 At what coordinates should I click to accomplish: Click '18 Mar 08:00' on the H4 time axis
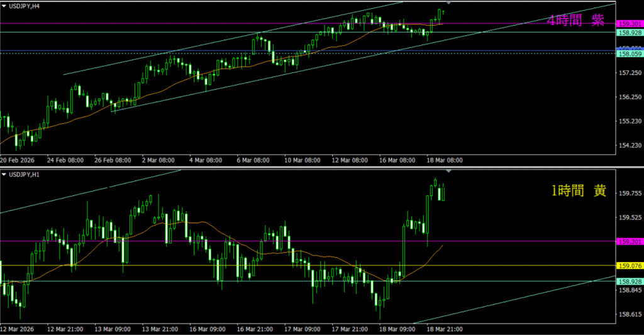point(444,160)
